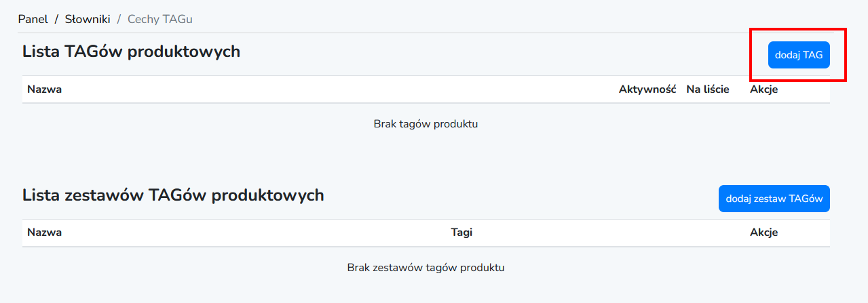This screenshot has width=868, height=303.
Task: Click the Lista zestawów TAGów produktowych heading
Action: (x=173, y=195)
